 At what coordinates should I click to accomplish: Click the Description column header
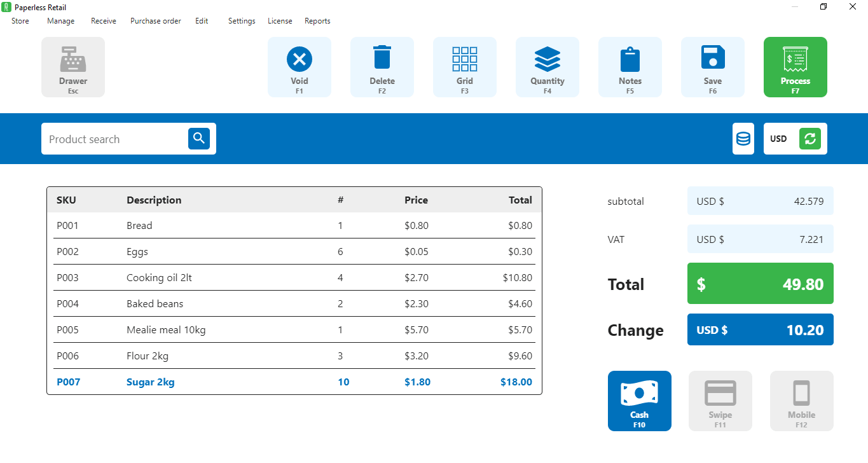coord(154,200)
